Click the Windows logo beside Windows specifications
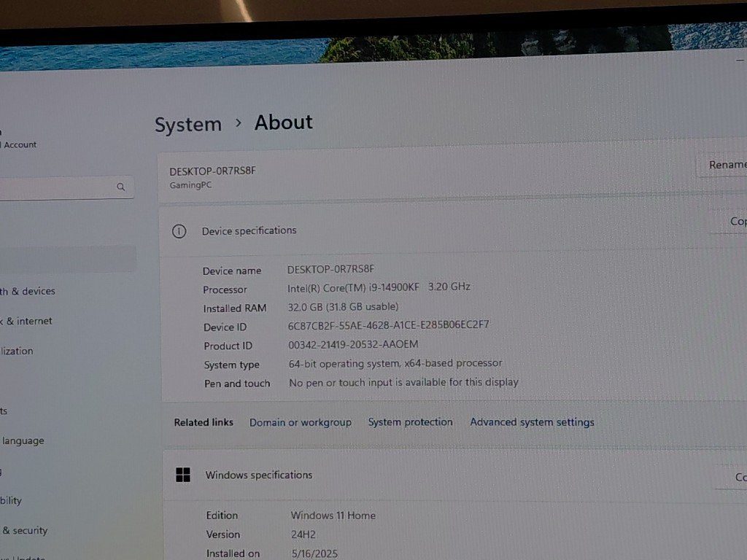The image size is (747, 560). [x=183, y=475]
